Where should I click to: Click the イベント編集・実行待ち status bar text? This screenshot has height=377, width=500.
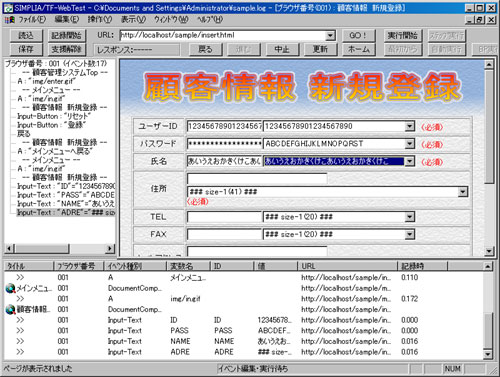point(253,369)
